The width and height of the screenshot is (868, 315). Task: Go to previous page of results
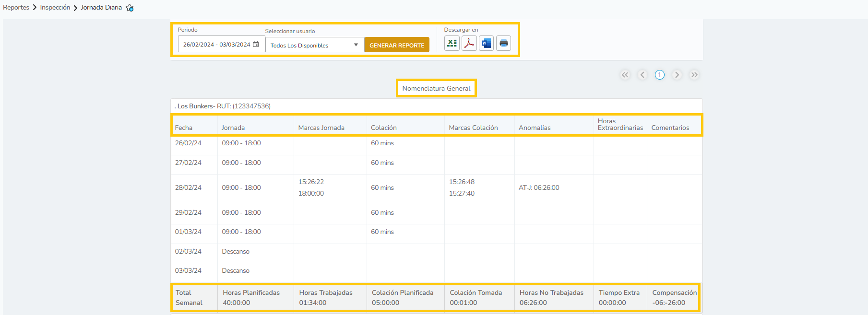pos(642,75)
